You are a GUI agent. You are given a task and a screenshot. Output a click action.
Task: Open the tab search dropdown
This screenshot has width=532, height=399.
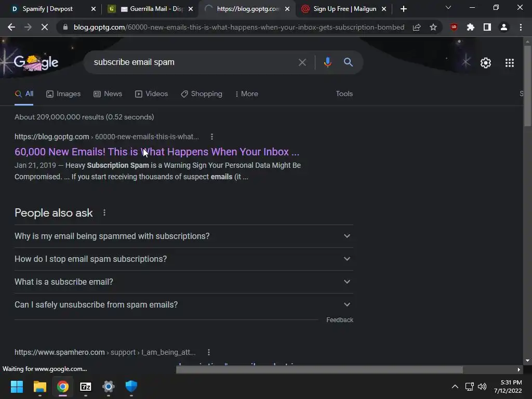coord(448,7)
